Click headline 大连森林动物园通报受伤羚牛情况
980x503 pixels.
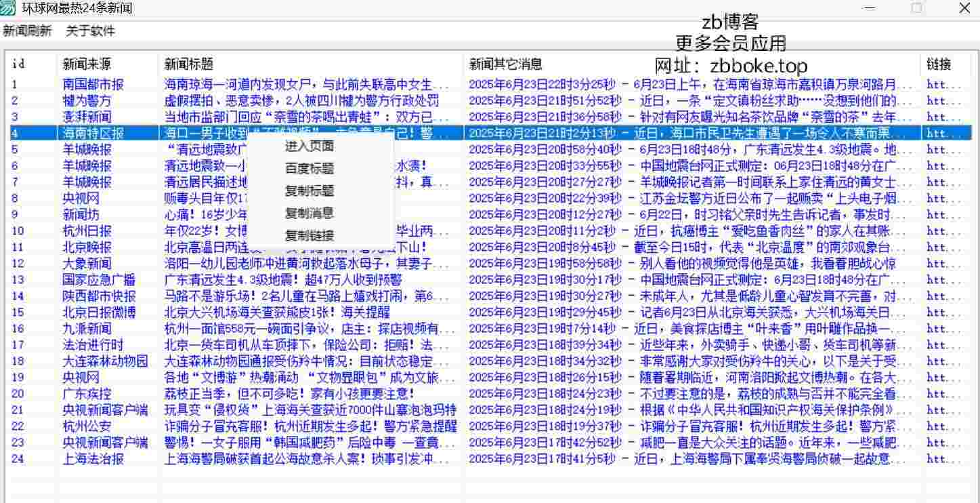point(307,361)
